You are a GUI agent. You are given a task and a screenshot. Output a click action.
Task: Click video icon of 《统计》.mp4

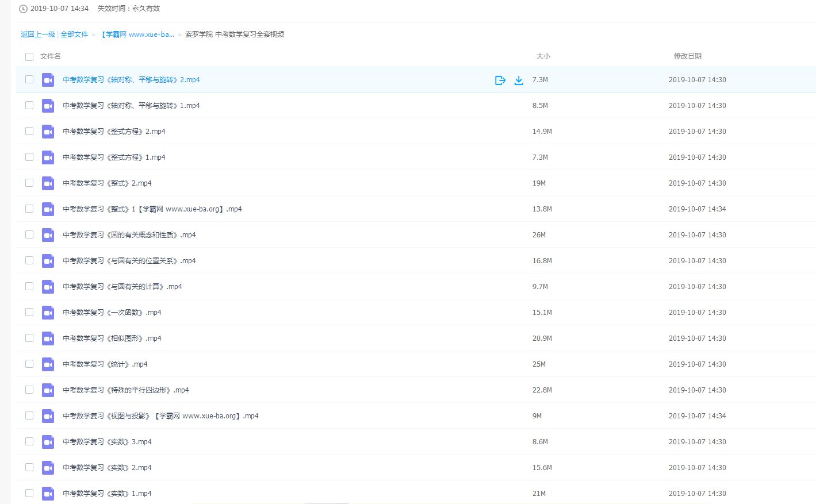48,364
